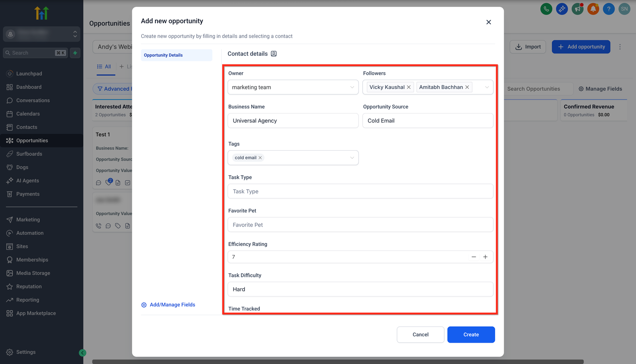Screen dimensions: 636x364
Task: Remove Amitabh Bachhan from followers
Action: click(x=467, y=87)
